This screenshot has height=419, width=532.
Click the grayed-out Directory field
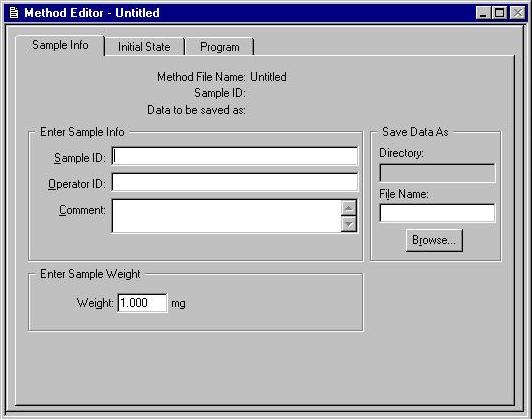coord(437,173)
